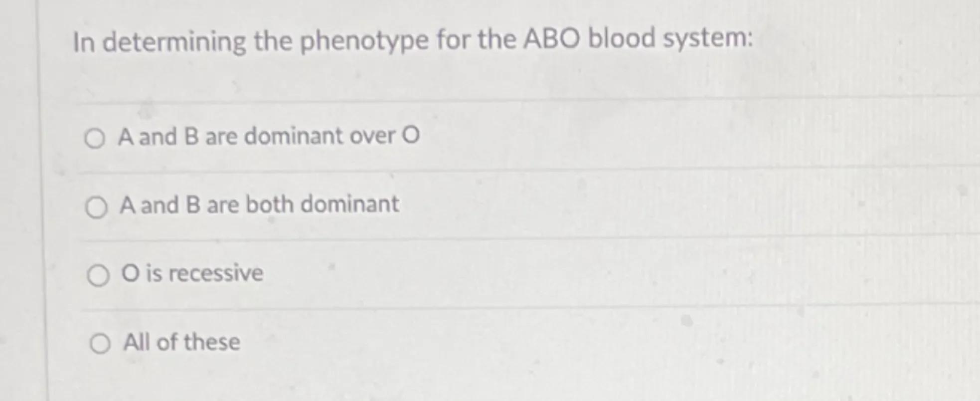Click the word "In" starting the question

tap(84, 42)
